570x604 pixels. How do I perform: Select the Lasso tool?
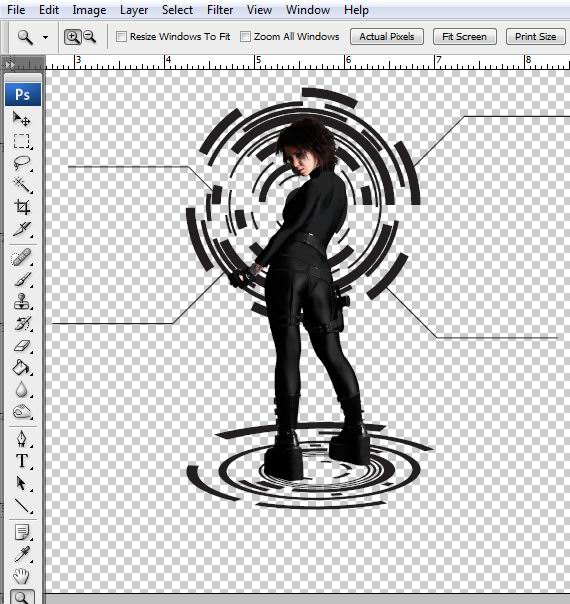coord(22,163)
